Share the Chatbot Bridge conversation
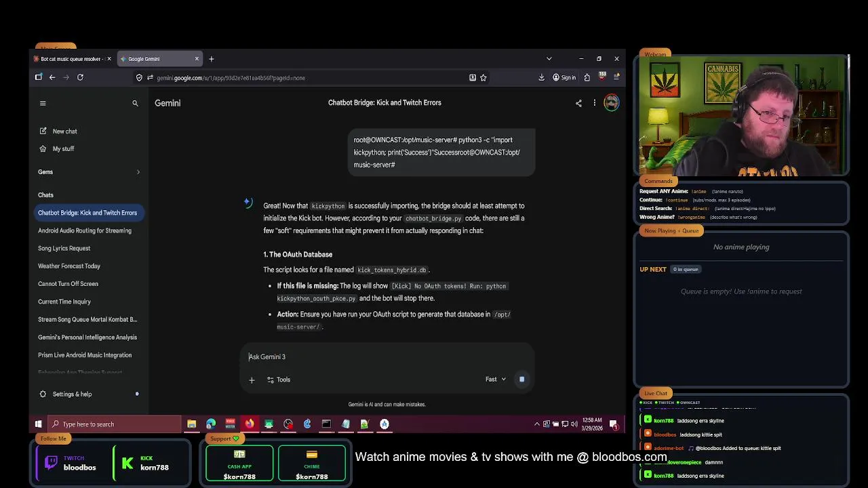The height and width of the screenshot is (488, 868). (578, 103)
